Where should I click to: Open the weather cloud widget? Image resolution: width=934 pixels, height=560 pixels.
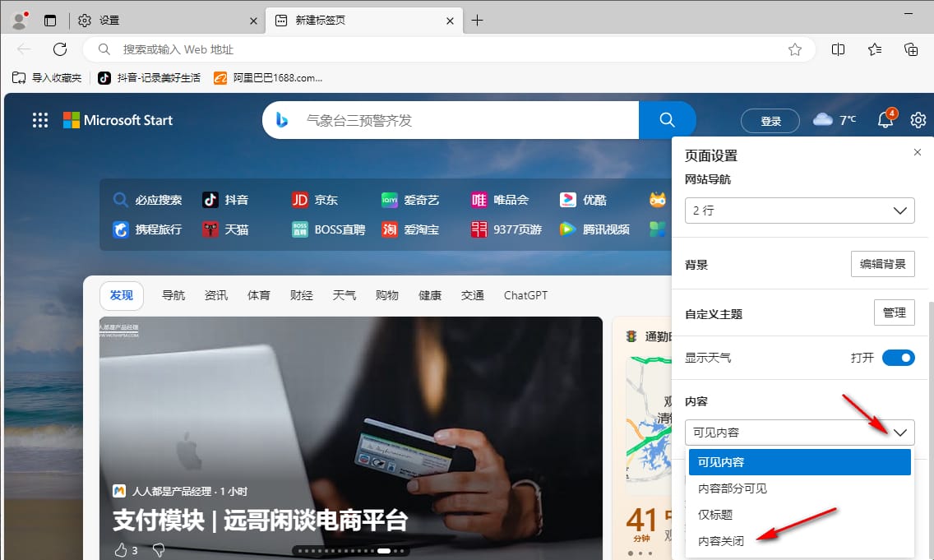pyautogui.click(x=835, y=120)
